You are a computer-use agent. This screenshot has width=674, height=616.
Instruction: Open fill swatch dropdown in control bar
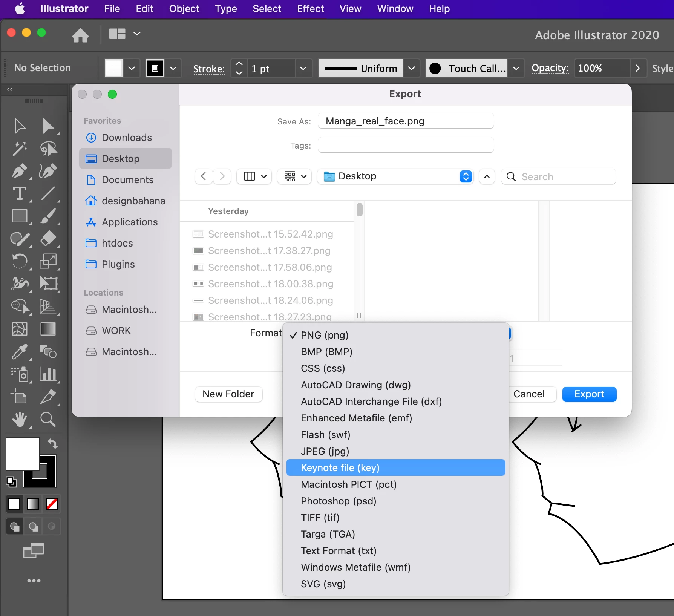pyautogui.click(x=132, y=68)
